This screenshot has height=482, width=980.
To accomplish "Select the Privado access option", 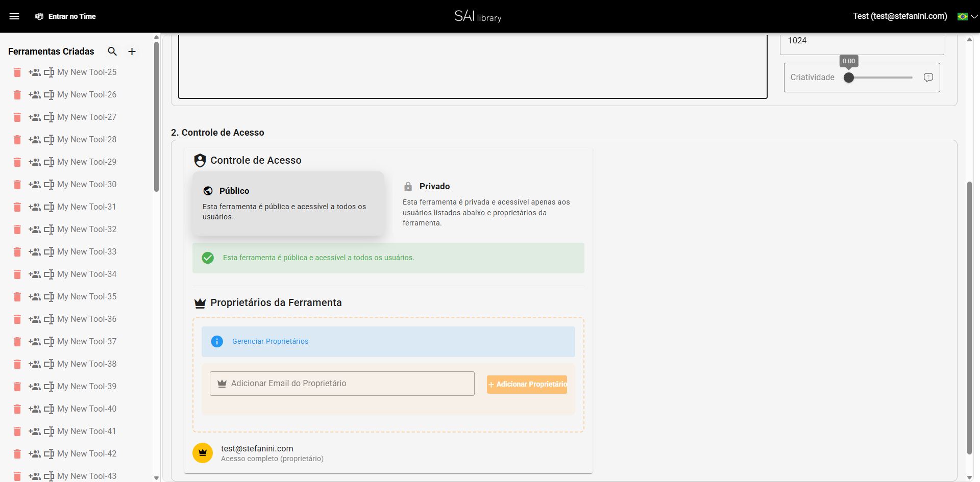I will 487,204.
